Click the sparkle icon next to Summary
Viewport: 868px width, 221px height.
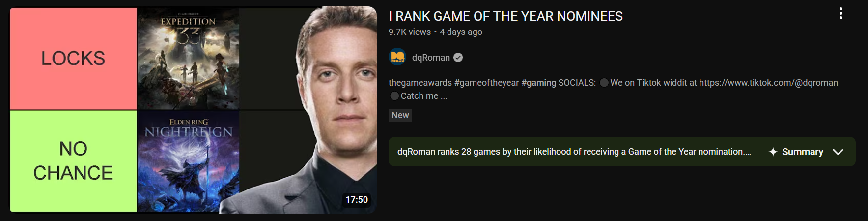click(x=773, y=152)
